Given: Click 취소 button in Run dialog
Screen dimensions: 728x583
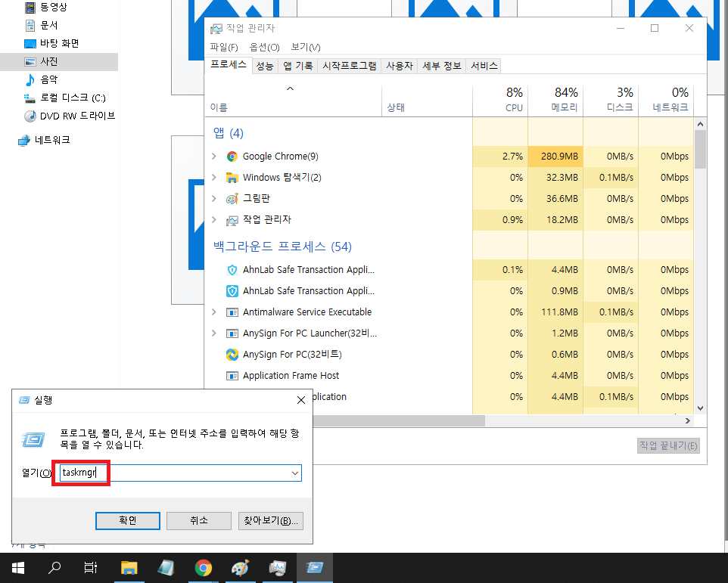Looking at the screenshot, I should (x=199, y=521).
